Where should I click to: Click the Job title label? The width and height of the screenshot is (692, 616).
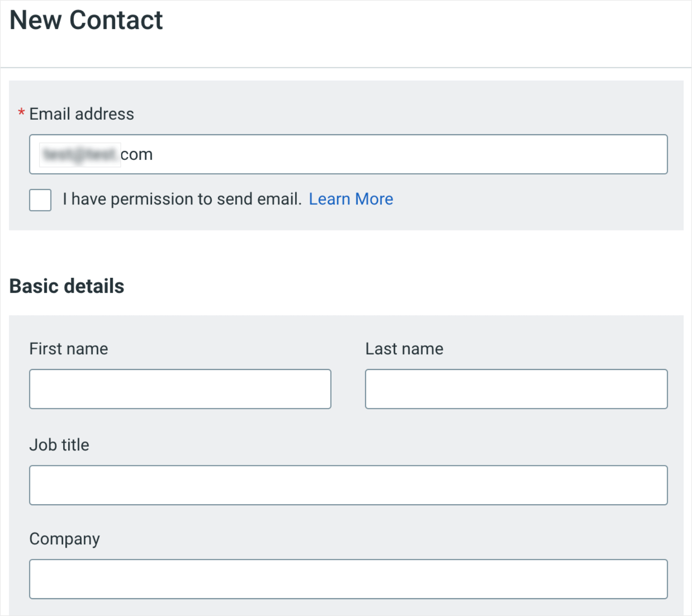coord(59,445)
